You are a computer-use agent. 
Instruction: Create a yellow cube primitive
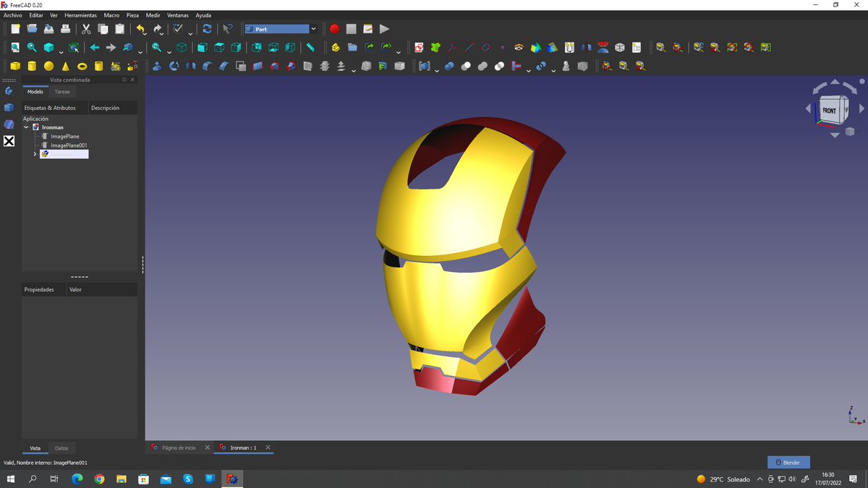(15, 66)
